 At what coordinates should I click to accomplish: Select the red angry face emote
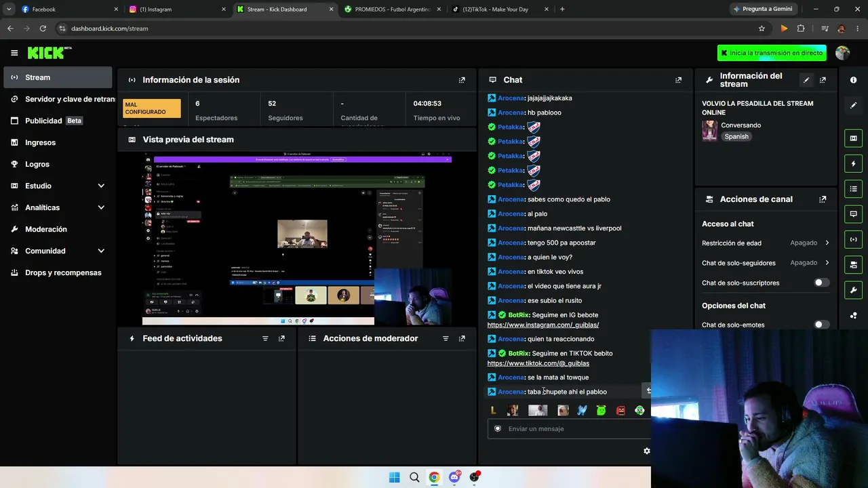[620, 410]
